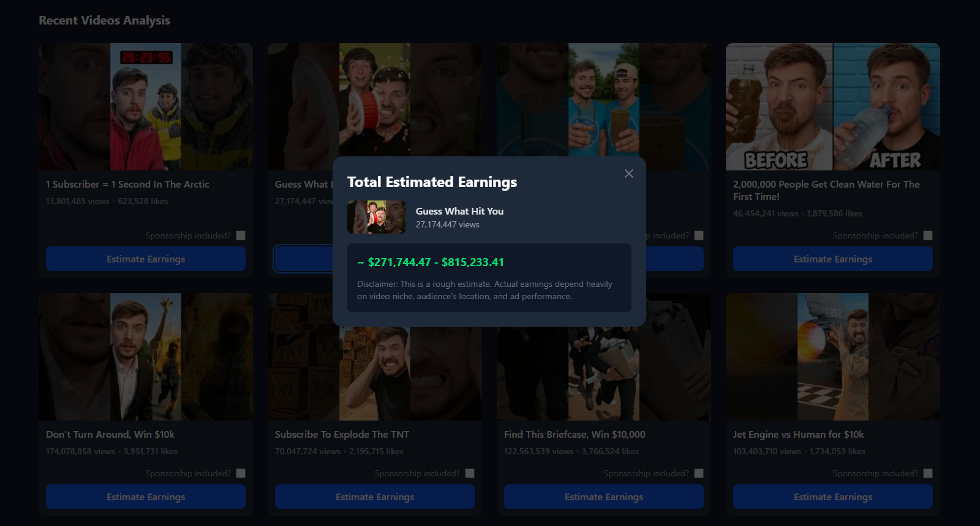This screenshot has height=526, width=980.
Task: Open the Jet Engine vs Human thumbnail
Action: click(833, 357)
